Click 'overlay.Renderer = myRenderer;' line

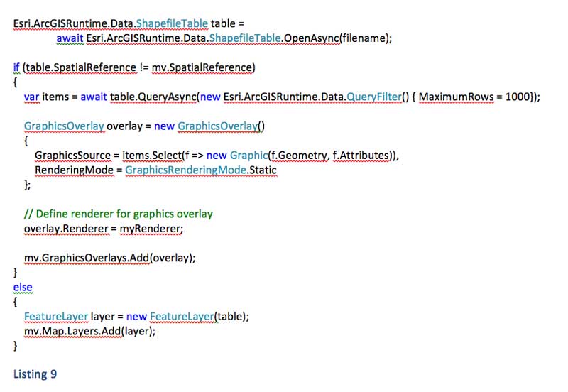click(x=104, y=229)
